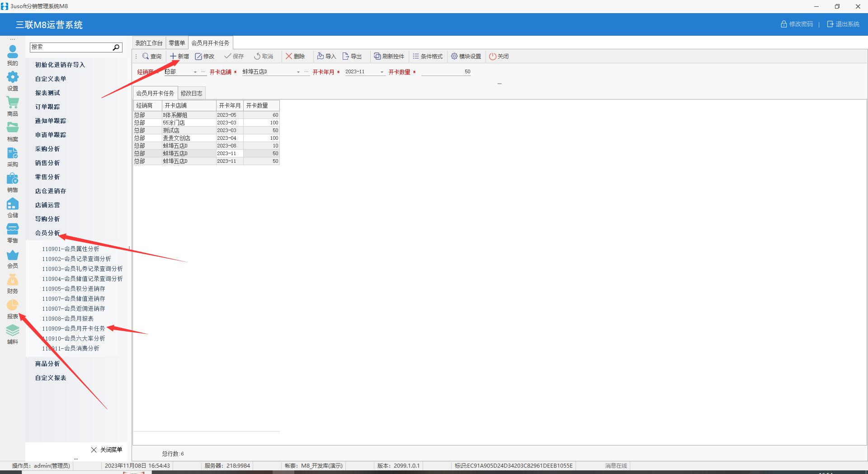868x474 pixels.
Task: Click the 刷新控件 refresh toolbar button
Action: pos(389,56)
